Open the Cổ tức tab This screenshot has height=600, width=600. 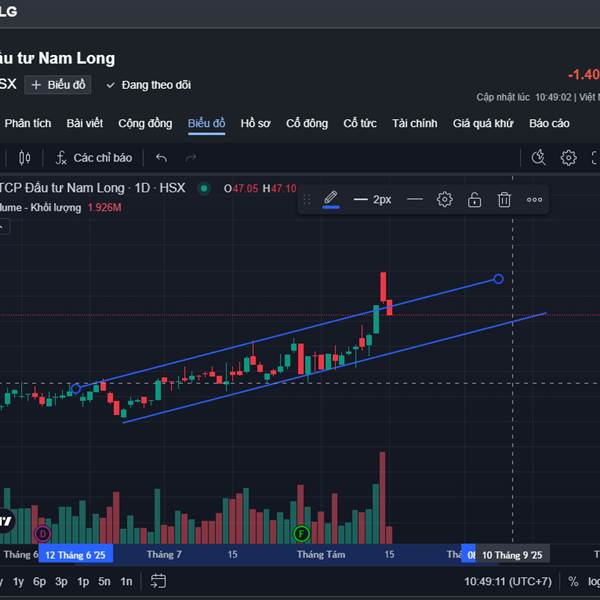tap(360, 123)
